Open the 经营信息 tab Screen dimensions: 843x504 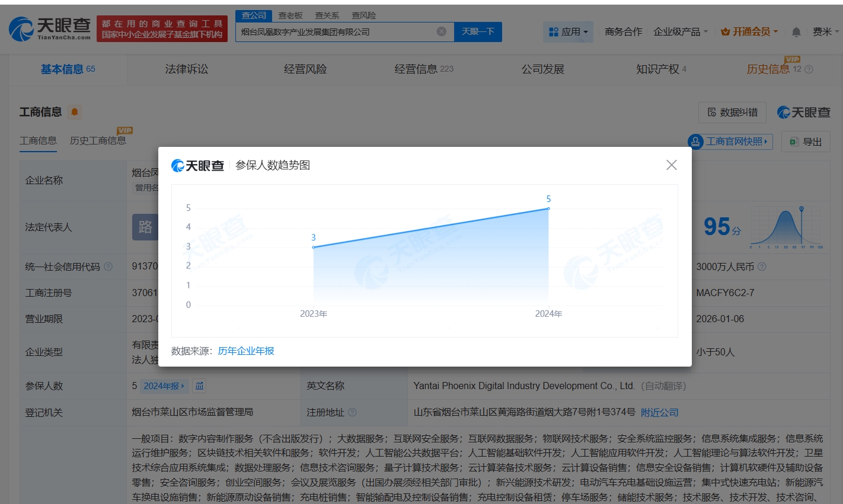(424, 69)
